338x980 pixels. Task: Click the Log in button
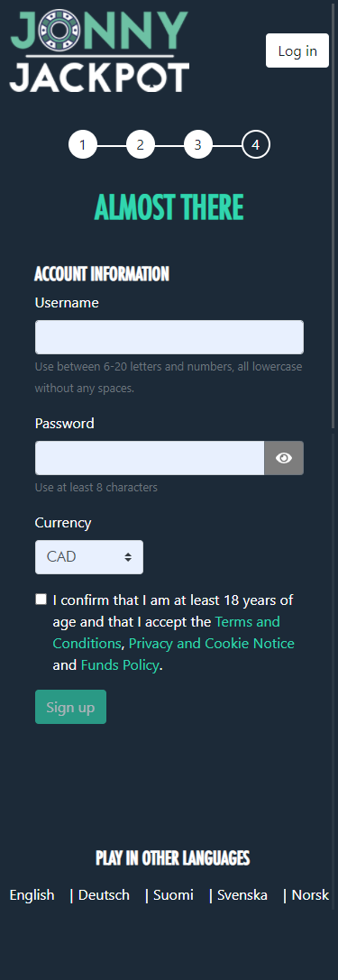point(297,50)
